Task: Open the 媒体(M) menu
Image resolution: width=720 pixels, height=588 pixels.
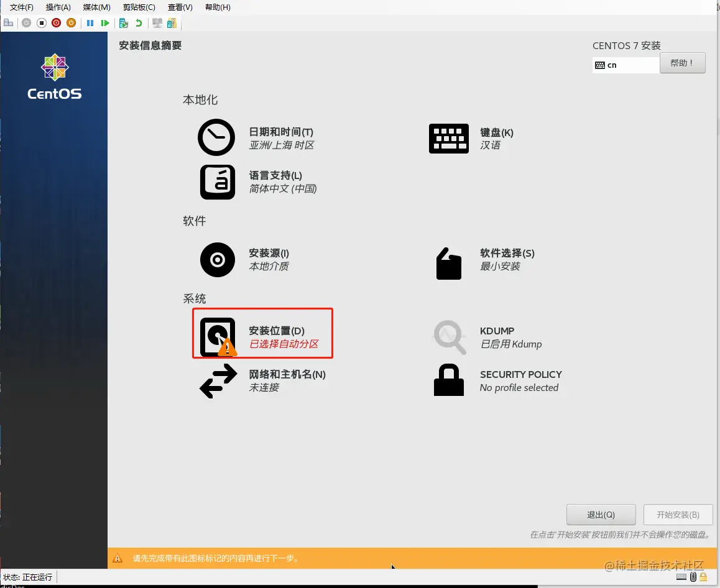Action: coord(96,7)
